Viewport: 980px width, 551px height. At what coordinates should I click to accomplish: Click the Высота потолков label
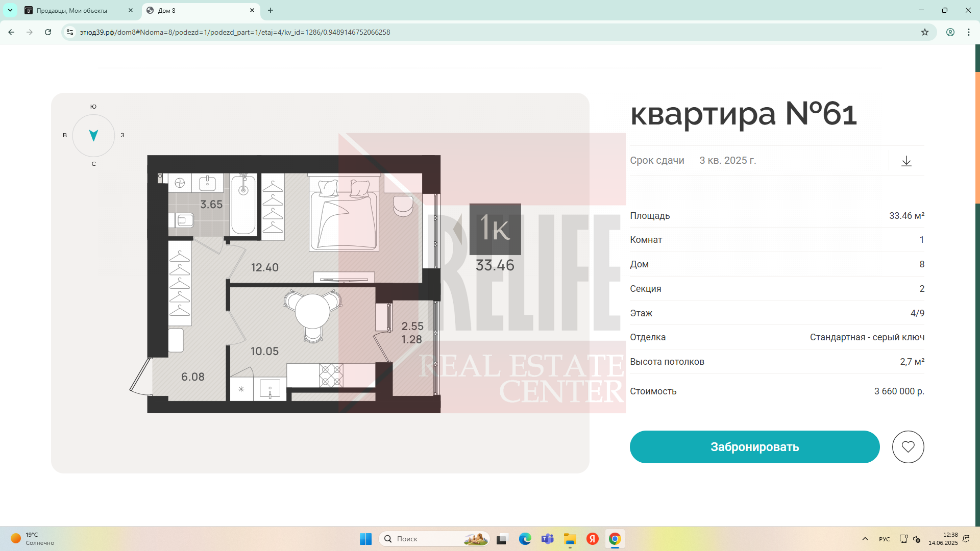tap(667, 362)
